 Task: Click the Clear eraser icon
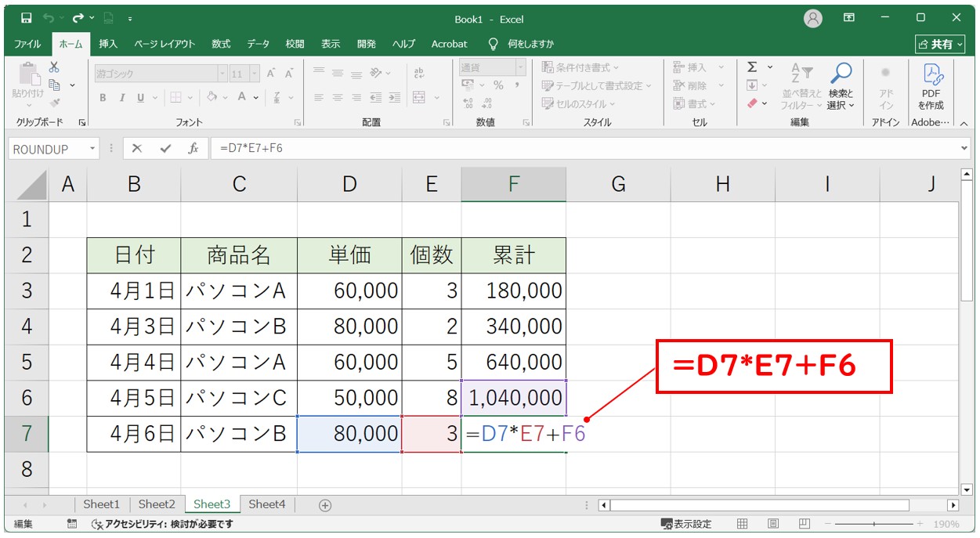tap(752, 103)
